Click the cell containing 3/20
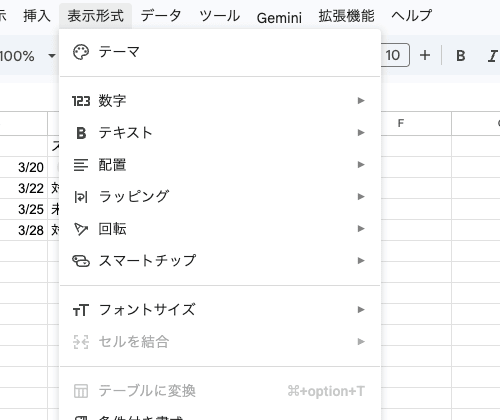Viewport: 500px width, 420px height. coord(24,167)
